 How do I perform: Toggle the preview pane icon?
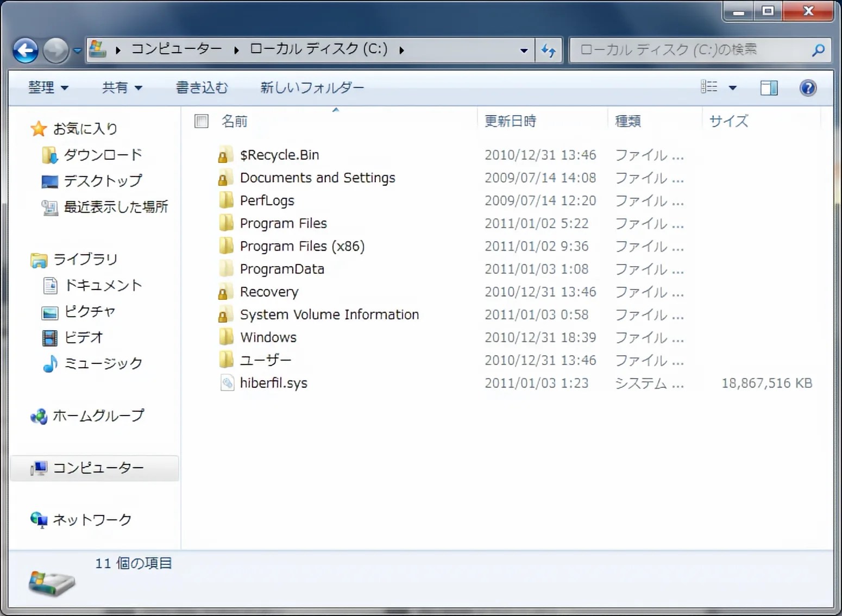point(769,87)
